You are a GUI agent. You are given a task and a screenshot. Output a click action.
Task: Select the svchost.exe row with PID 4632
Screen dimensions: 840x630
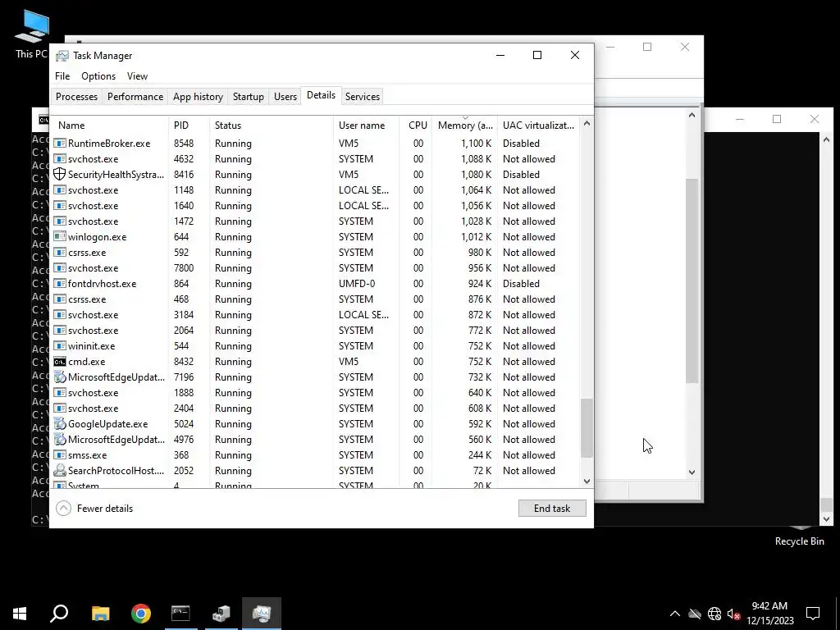(316, 159)
